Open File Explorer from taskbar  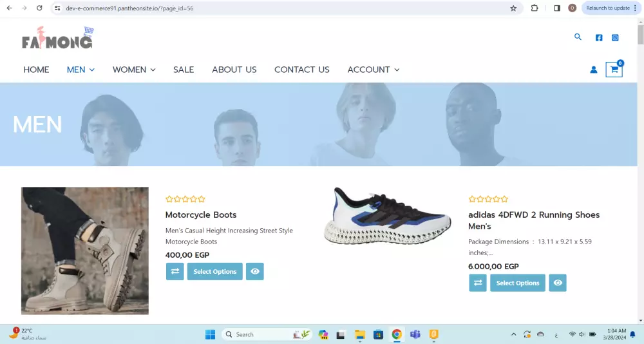(360, 334)
